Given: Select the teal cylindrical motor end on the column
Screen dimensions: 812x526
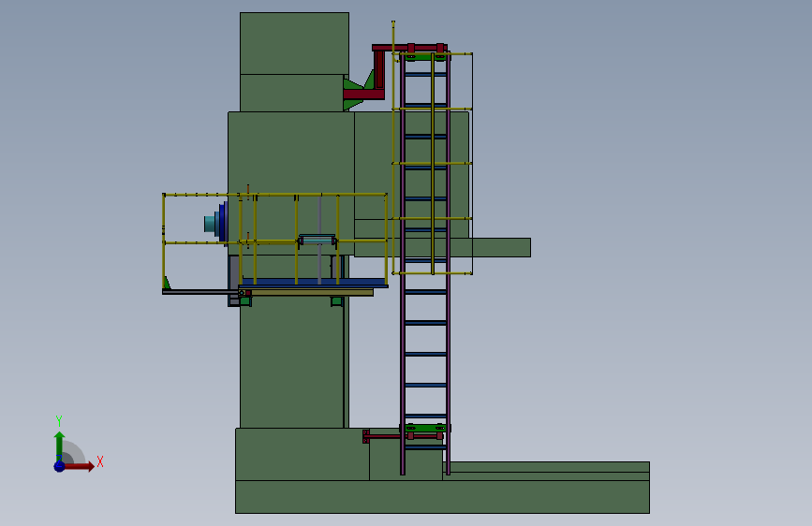Looking at the screenshot, I should 209,224.
